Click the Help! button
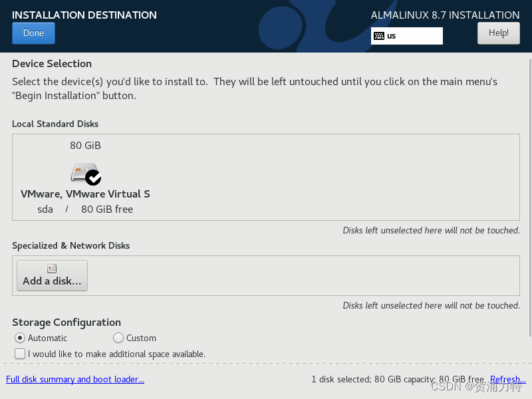 [x=498, y=33]
